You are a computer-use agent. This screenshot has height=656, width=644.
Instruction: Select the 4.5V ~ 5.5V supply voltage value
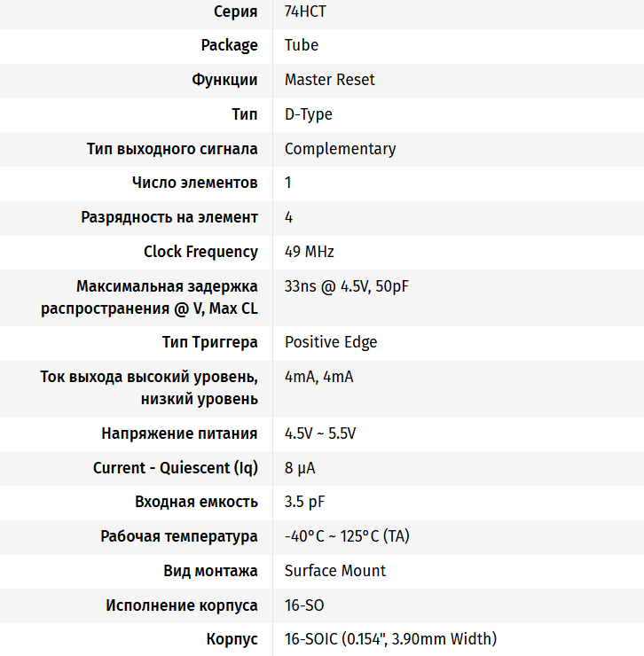[320, 433]
